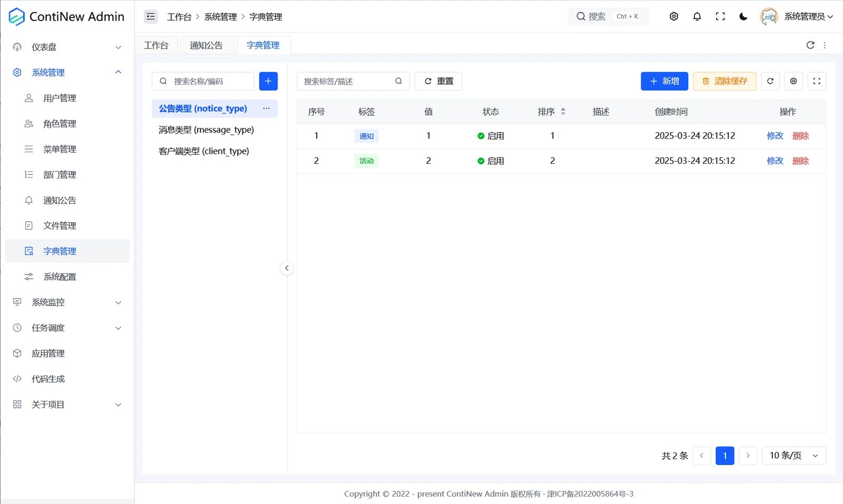
Task: Add a new dictionary with plus button
Action: [x=268, y=81]
